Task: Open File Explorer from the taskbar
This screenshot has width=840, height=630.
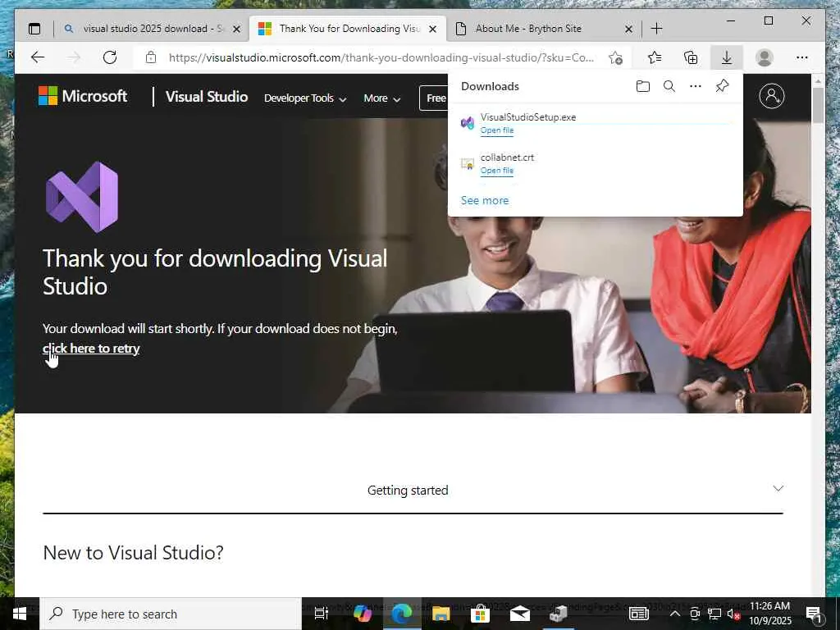Action: point(441,614)
